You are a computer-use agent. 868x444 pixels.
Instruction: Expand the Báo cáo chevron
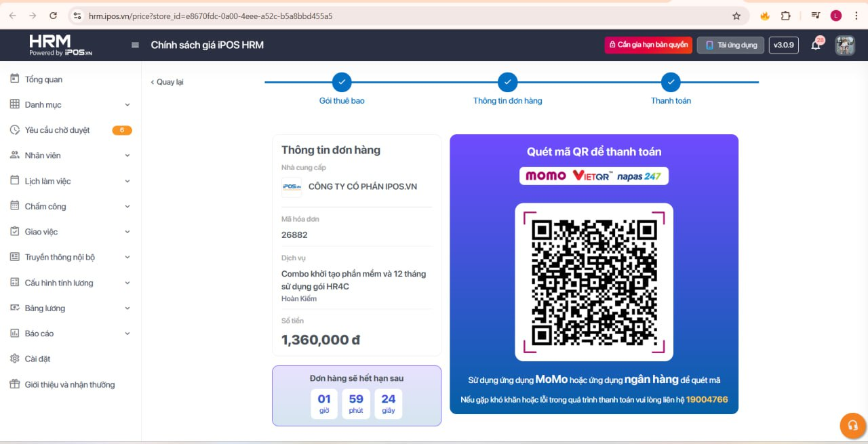pyautogui.click(x=127, y=334)
